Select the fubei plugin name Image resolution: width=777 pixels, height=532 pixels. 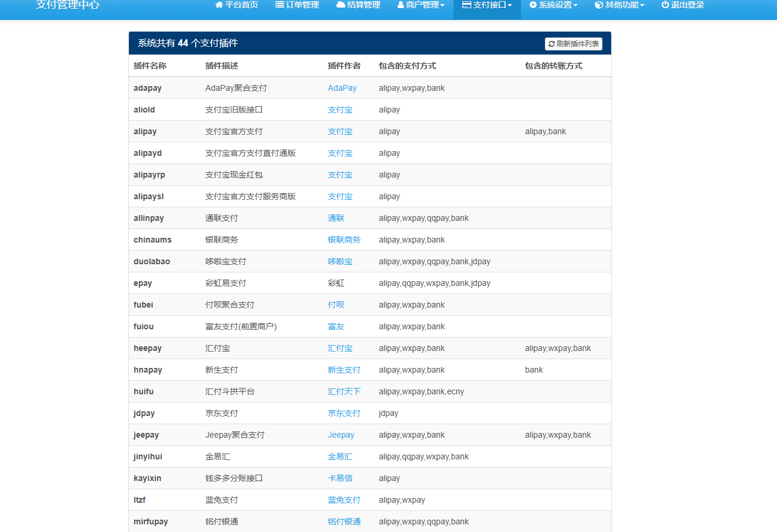coord(143,305)
